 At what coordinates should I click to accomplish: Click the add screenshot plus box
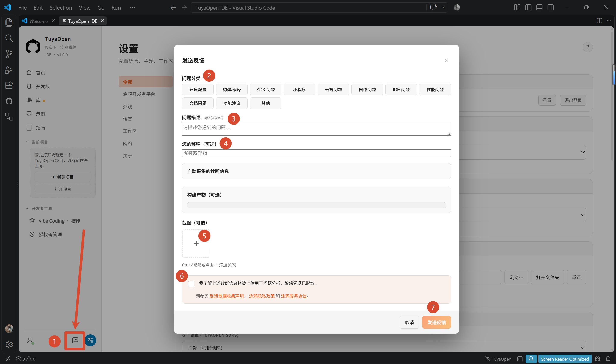click(x=196, y=243)
